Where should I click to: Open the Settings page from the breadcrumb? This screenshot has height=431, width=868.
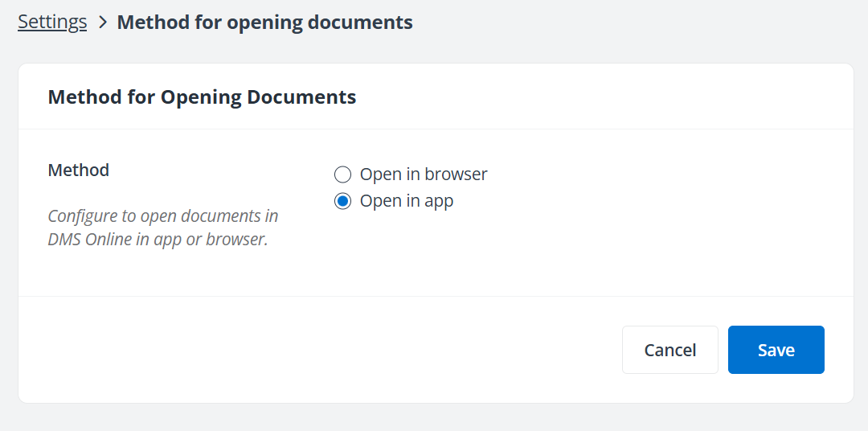(52, 22)
